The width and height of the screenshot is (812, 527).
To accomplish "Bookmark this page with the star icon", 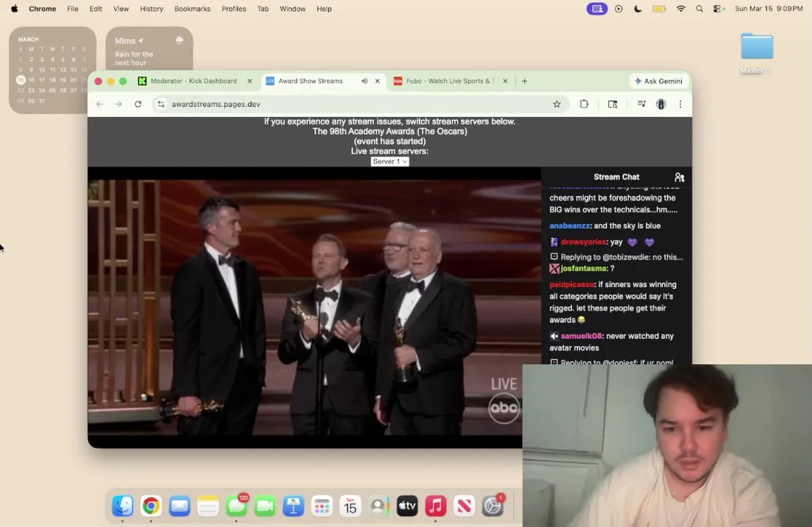I will (556, 104).
